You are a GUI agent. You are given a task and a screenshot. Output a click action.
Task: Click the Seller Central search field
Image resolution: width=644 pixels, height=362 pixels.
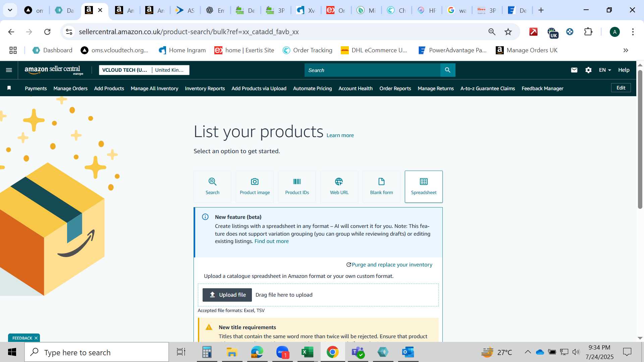click(x=372, y=70)
